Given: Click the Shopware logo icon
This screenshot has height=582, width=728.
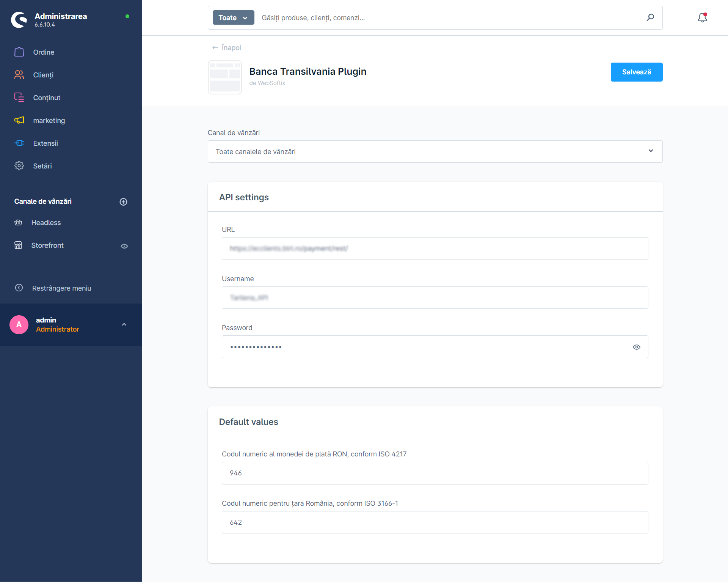Looking at the screenshot, I should pos(19,20).
